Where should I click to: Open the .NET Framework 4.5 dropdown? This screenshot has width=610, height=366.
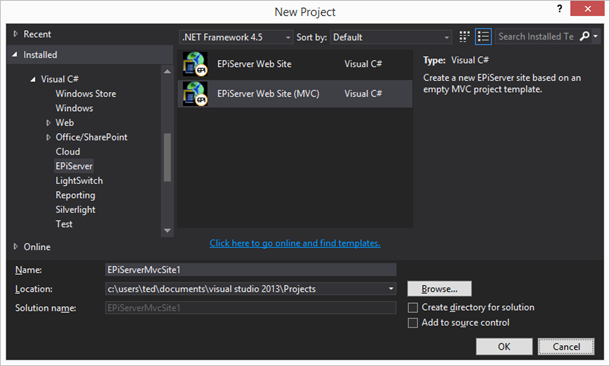pyautogui.click(x=236, y=37)
